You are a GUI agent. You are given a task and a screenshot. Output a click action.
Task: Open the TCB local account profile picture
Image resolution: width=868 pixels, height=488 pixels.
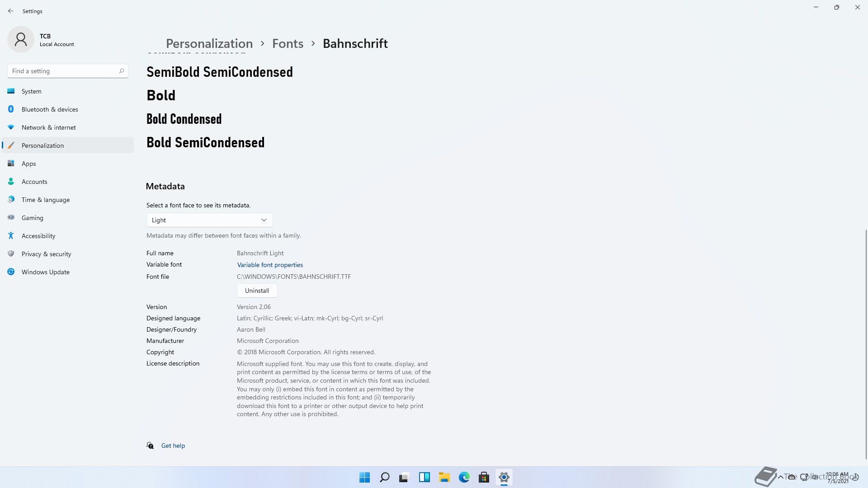[21, 40]
